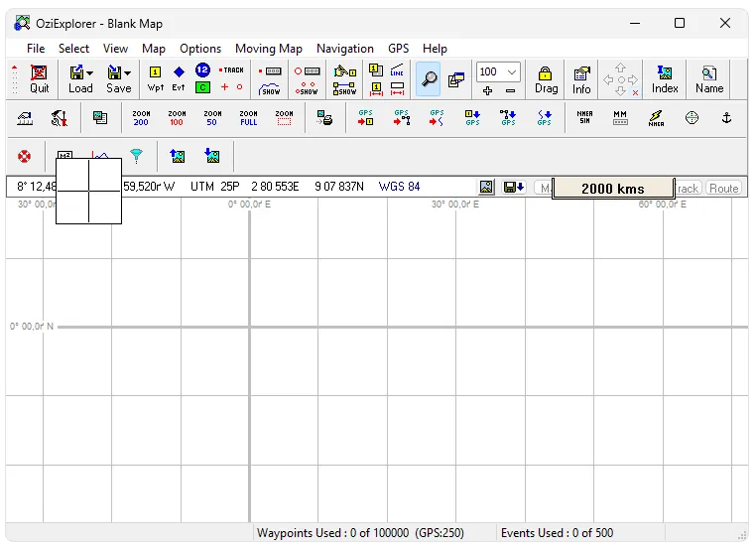This screenshot has height=549, width=756.
Task: Click the green C map comment icon
Action: click(203, 87)
